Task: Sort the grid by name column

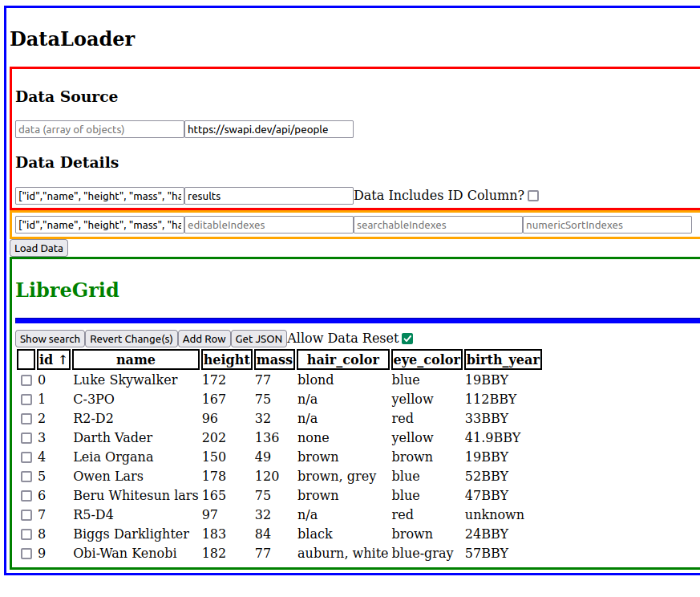Action: click(135, 359)
